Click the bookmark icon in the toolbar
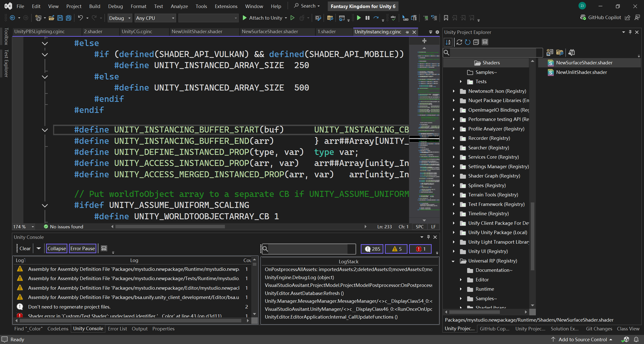This screenshot has width=644, height=344. coord(446,18)
